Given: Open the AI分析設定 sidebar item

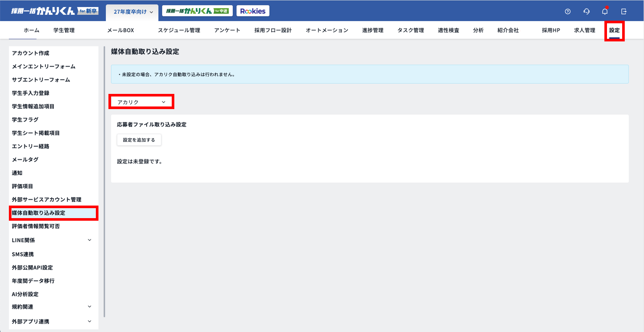Looking at the screenshot, I should [x=25, y=294].
